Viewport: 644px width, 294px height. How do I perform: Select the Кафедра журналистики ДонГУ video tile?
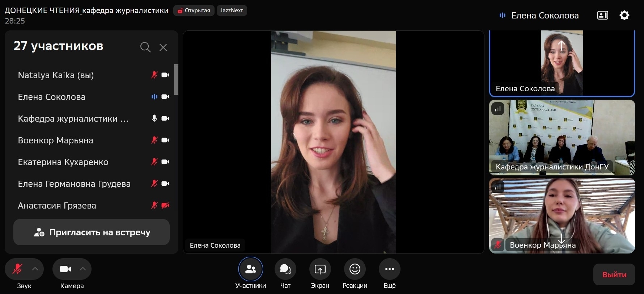(562, 138)
